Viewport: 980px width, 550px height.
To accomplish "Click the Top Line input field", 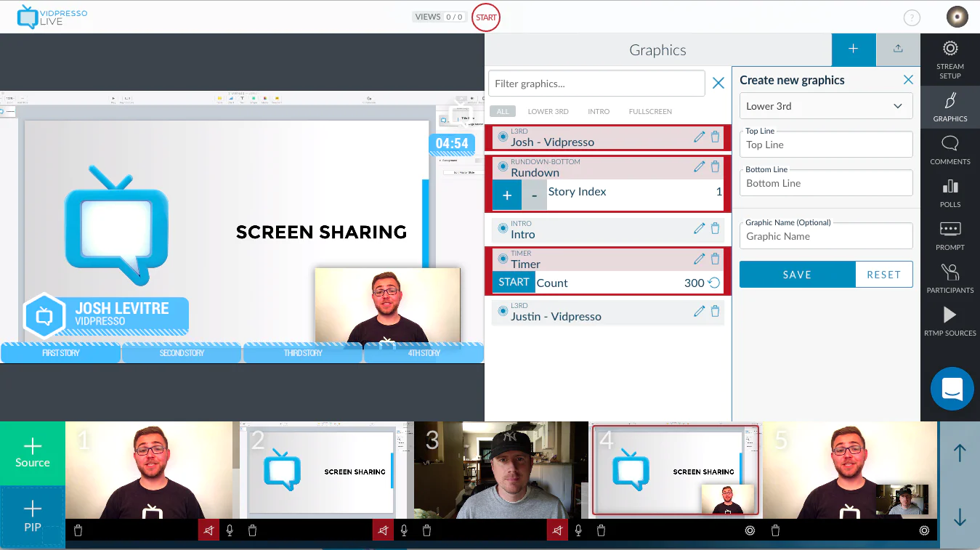I will tap(826, 145).
